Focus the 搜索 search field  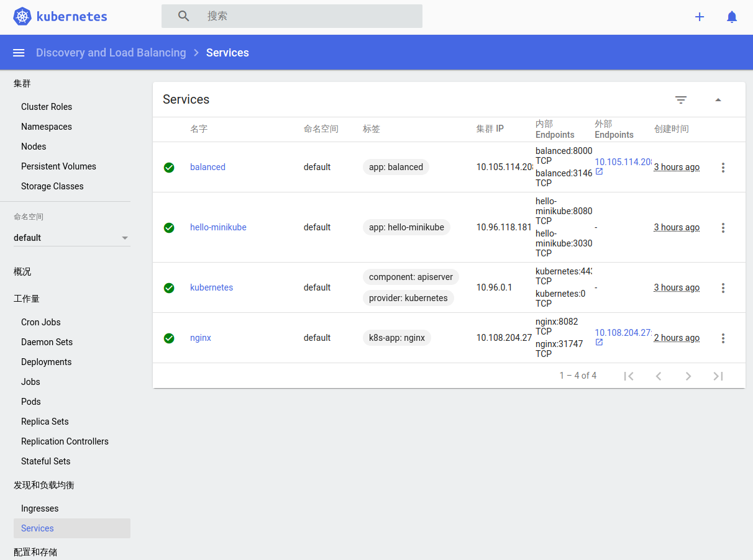292,16
